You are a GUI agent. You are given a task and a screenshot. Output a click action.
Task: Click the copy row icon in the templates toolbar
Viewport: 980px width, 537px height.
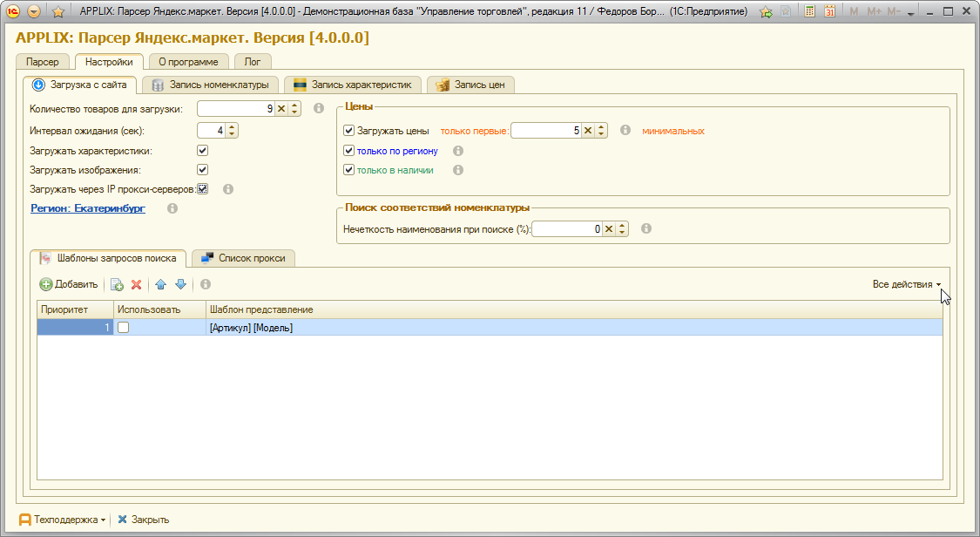pos(117,284)
